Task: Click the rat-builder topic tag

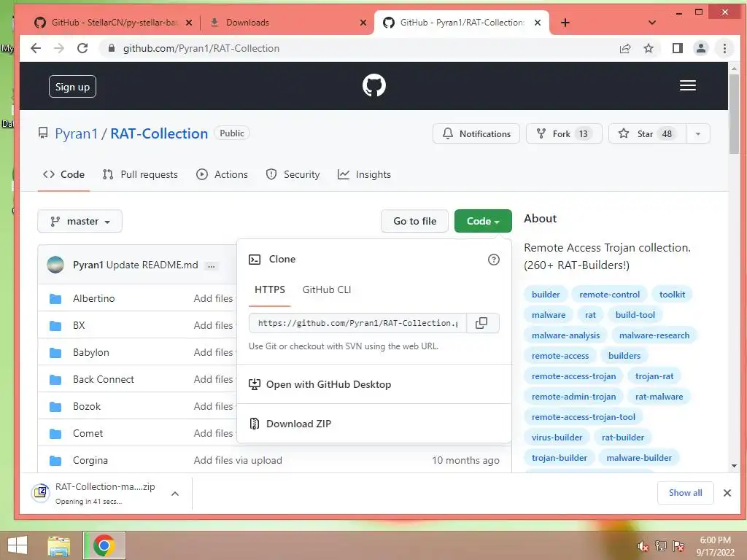Action: point(623,437)
